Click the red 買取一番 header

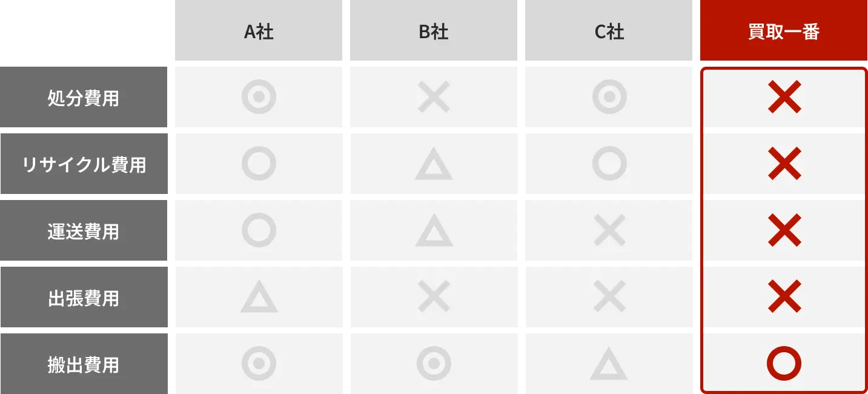pyautogui.click(x=784, y=32)
